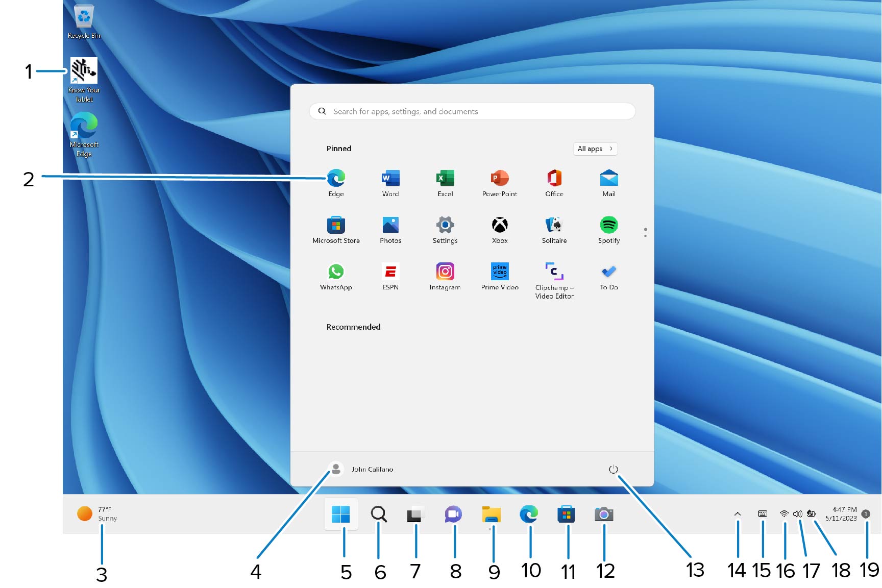882x588 pixels.
Task: Select the Know Your Tablet desktop shortcut
Action: [x=84, y=80]
